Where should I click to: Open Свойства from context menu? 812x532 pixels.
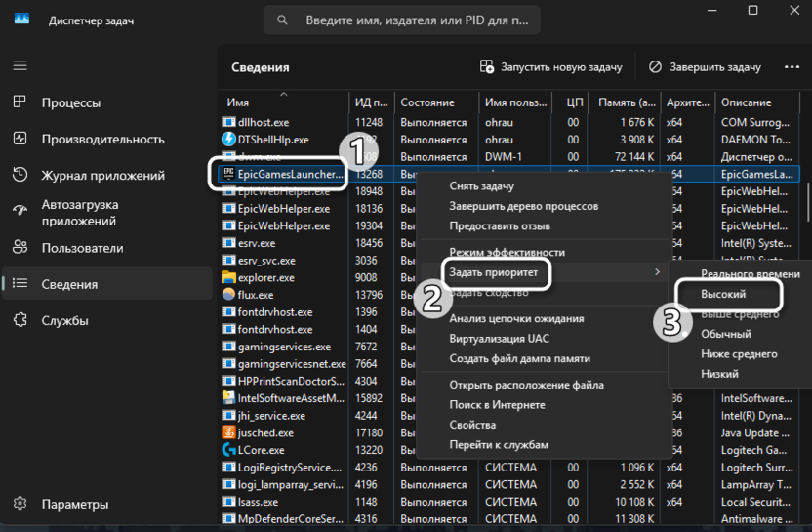[x=544, y=425]
